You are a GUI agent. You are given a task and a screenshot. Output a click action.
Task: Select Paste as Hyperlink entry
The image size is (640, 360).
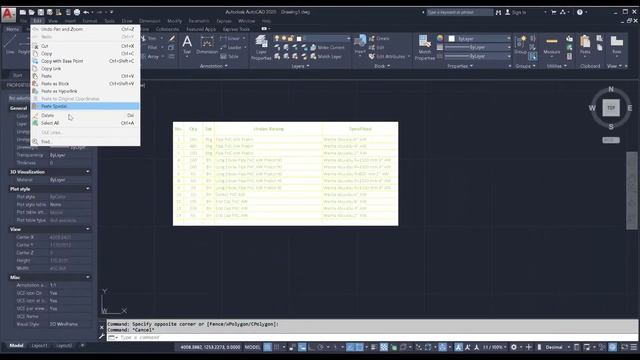[x=85, y=91]
